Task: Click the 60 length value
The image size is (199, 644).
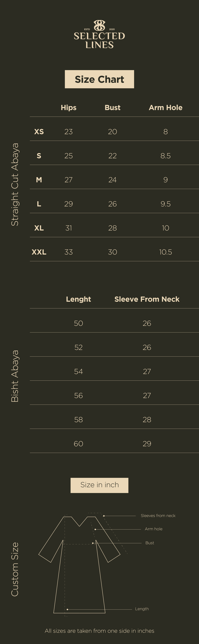Action: click(78, 444)
